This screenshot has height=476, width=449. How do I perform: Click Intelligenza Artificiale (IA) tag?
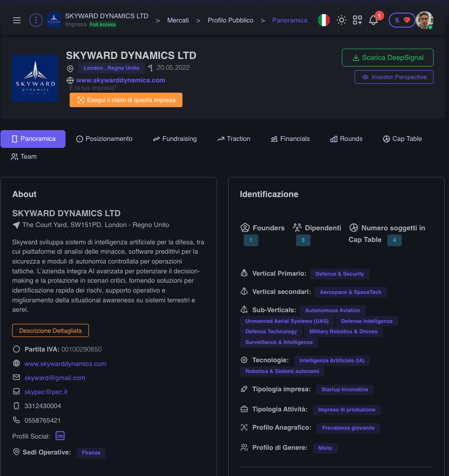coord(332,360)
